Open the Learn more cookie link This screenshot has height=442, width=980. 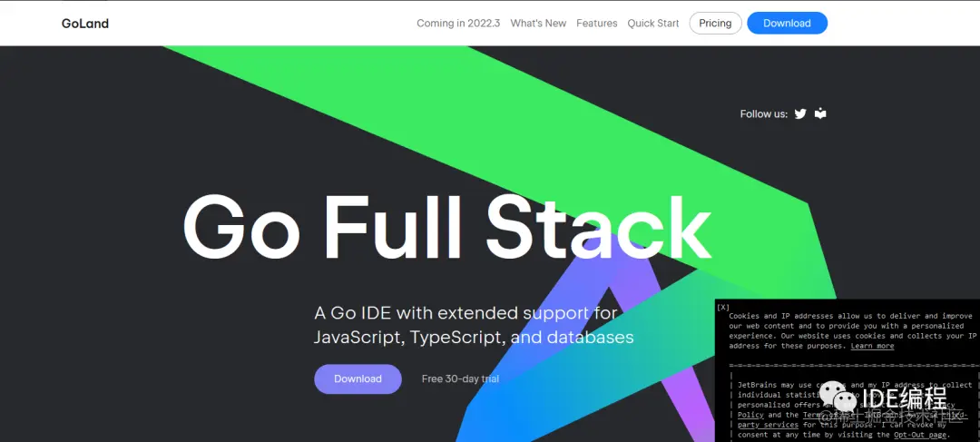click(x=873, y=346)
